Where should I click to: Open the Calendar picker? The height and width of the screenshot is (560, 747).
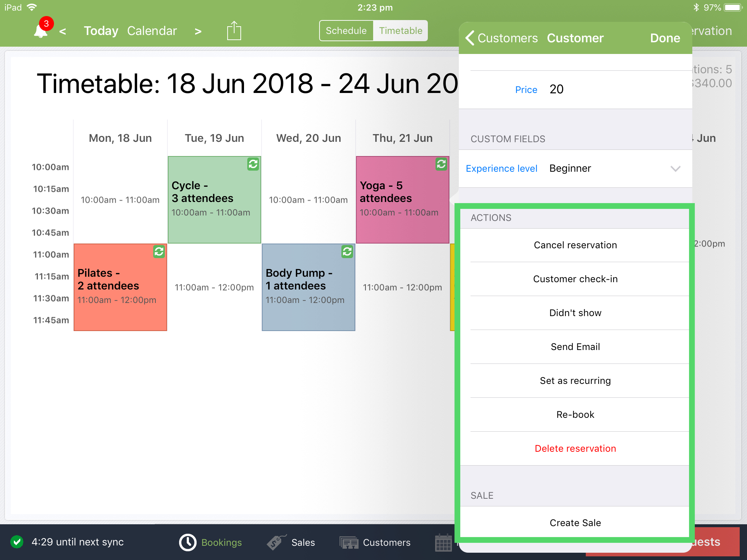point(152,31)
